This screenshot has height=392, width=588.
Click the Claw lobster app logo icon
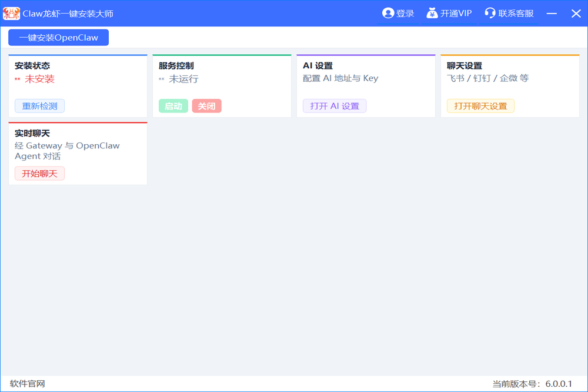click(x=12, y=13)
